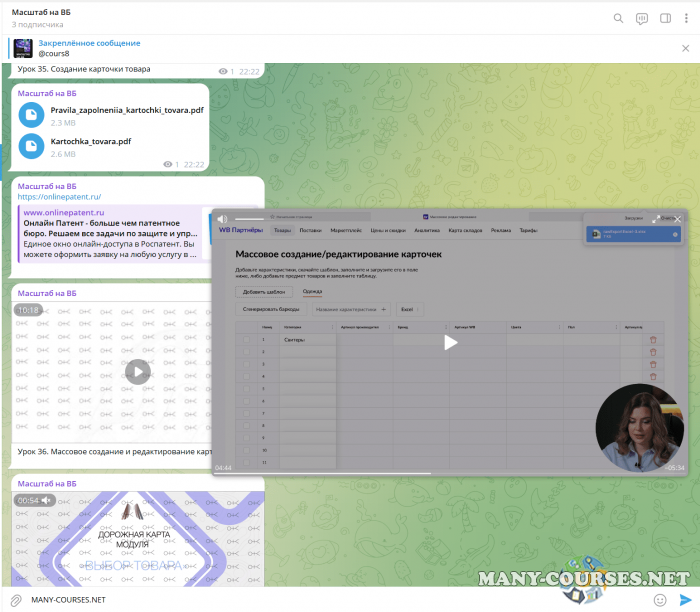Open the three-dot more options menu
Viewport: 700px width, 612px height.
[687, 18]
